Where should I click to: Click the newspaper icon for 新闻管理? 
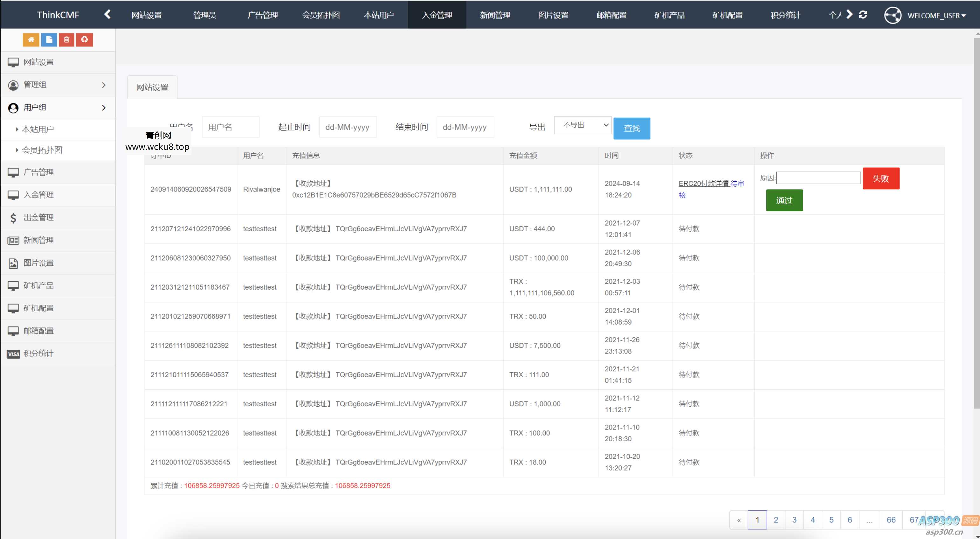click(13, 240)
